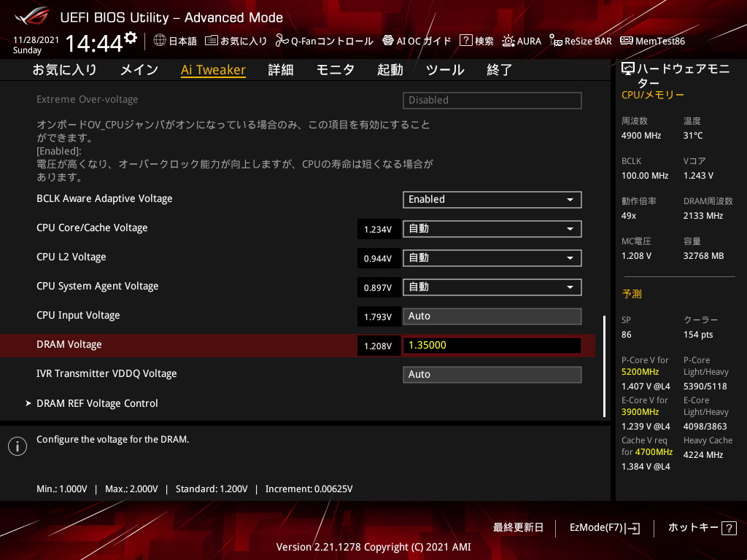Open the 詳細 tab
The height and width of the screenshot is (560, 747).
tap(281, 70)
